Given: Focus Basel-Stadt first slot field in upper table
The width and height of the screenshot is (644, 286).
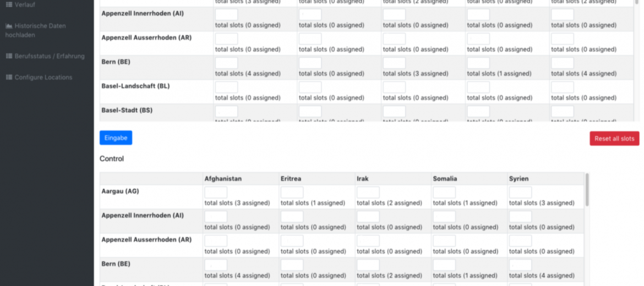Looking at the screenshot, I should pyautogui.click(x=226, y=112).
